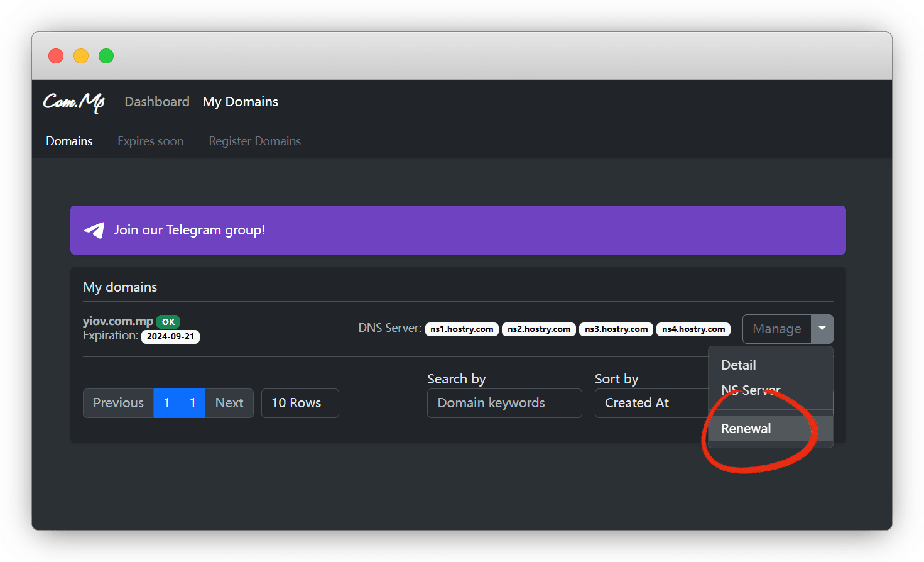924x562 pixels.
Task: Focus the Domain keywords search field
Action: point(504,403)
